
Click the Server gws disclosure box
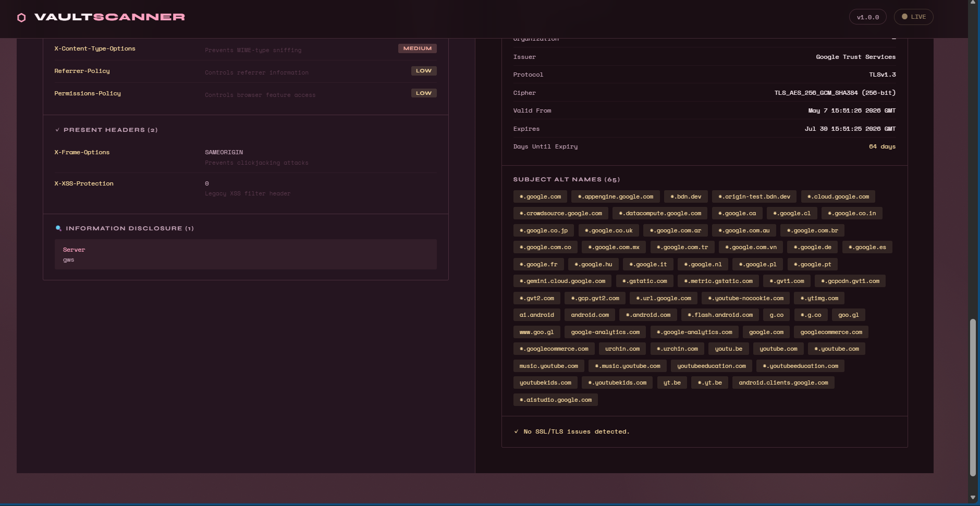coord(246,254)
